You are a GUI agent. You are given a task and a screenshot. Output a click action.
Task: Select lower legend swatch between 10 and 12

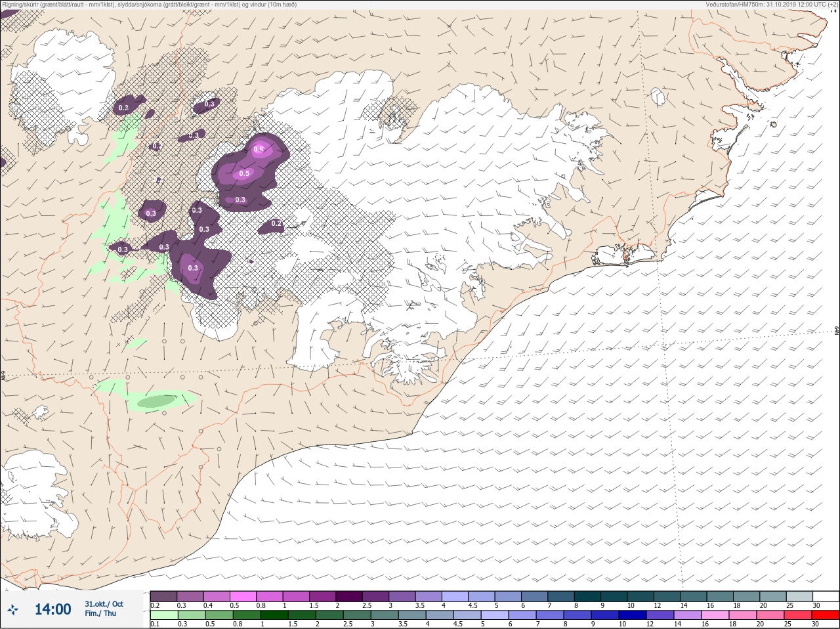[x=633, y=615]
